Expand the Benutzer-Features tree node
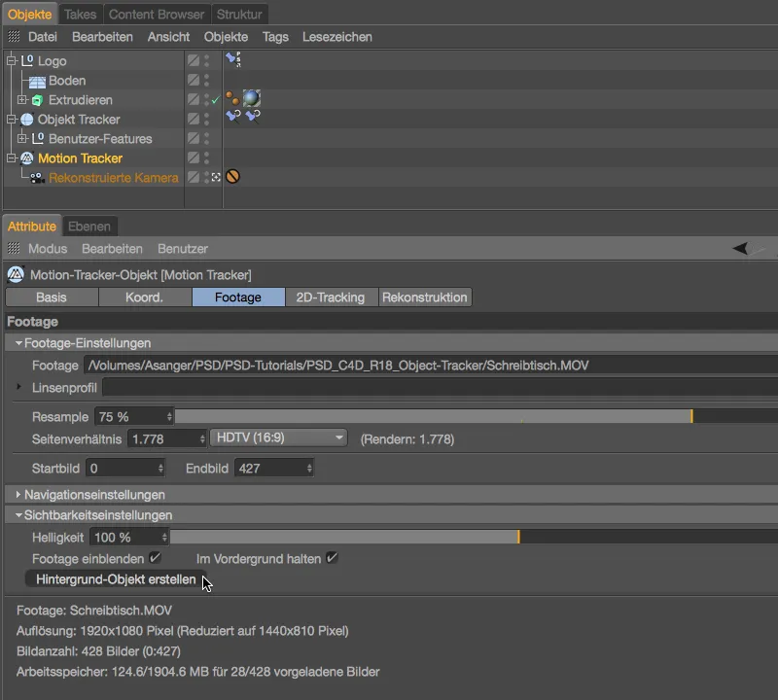 click(21, 138)
